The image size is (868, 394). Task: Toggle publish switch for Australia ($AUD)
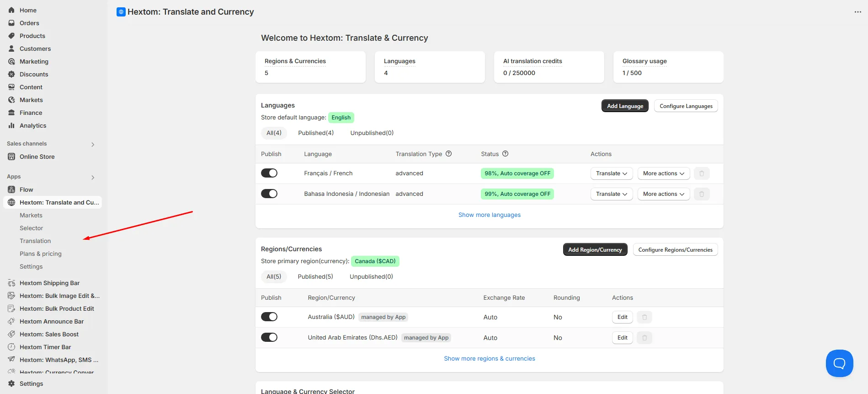point(269,317)
